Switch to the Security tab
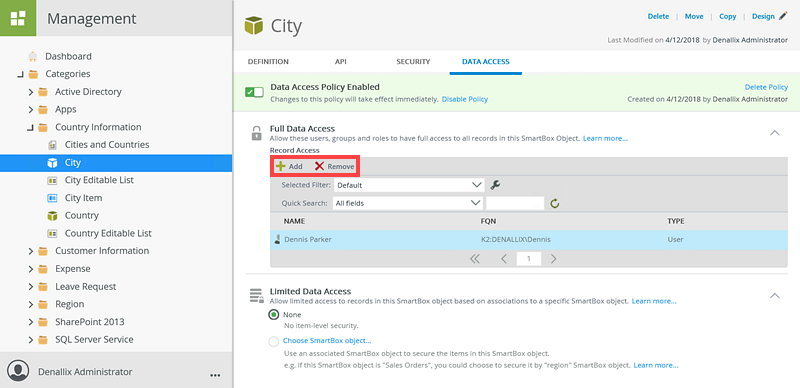800x388 pixels. pos(413,62)
